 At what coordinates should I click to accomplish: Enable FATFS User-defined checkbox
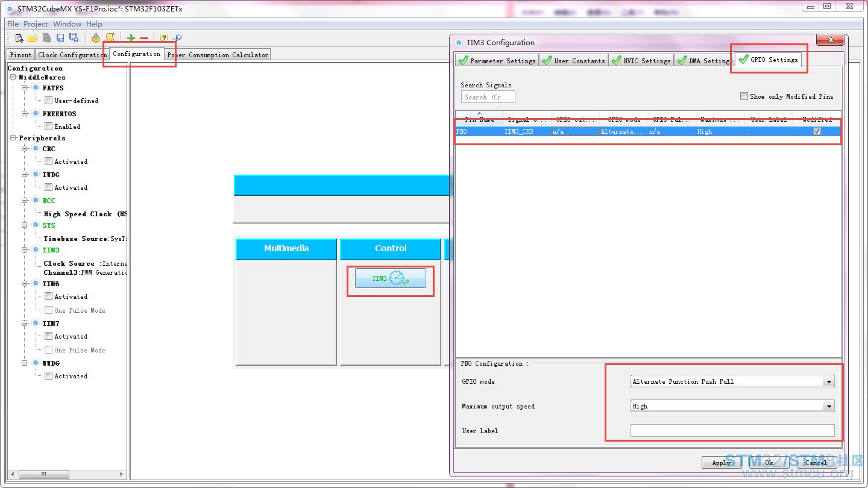48,101
